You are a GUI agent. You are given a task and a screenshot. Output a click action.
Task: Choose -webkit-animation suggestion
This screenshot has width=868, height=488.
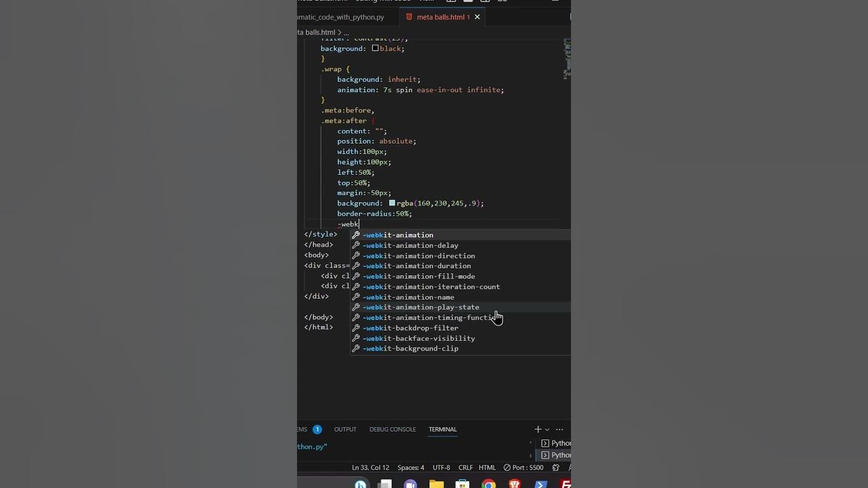coord(460,235)
